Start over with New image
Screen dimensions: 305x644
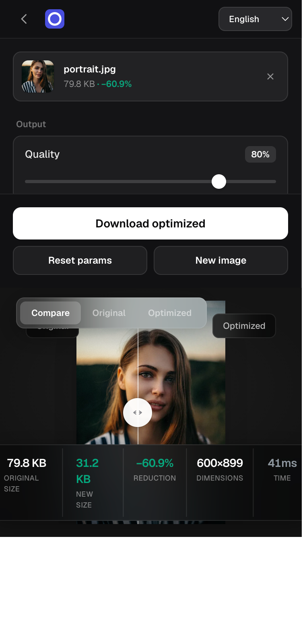(221, 260)
